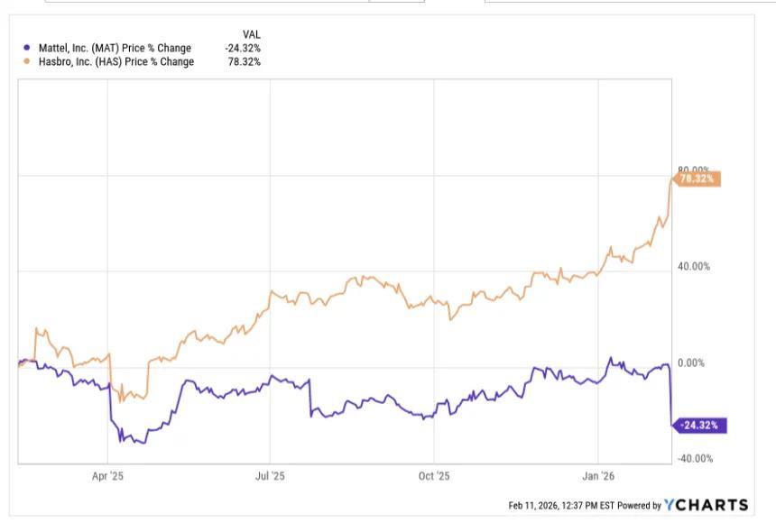Click the Jan '26 x-axis label

[598, 476]
